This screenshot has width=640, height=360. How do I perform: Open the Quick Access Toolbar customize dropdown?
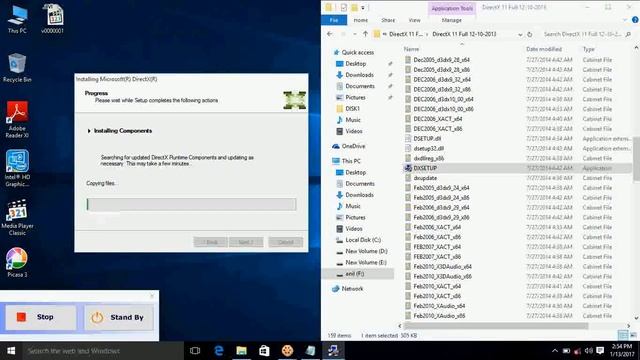click(362, 8)
